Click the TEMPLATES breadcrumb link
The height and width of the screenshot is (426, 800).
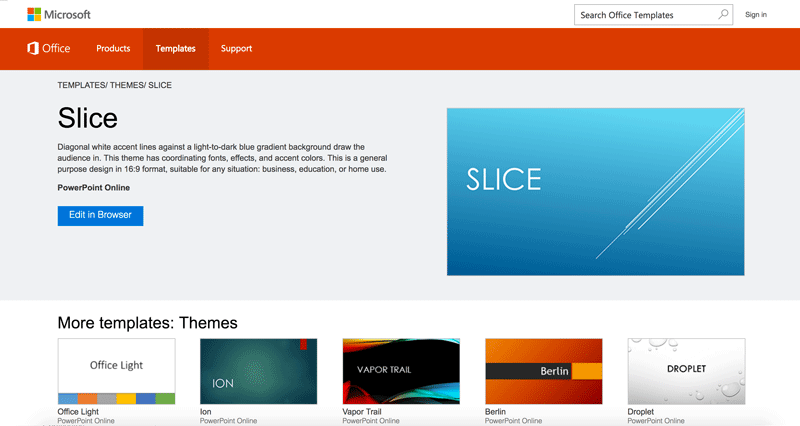[x=81, y=85]
